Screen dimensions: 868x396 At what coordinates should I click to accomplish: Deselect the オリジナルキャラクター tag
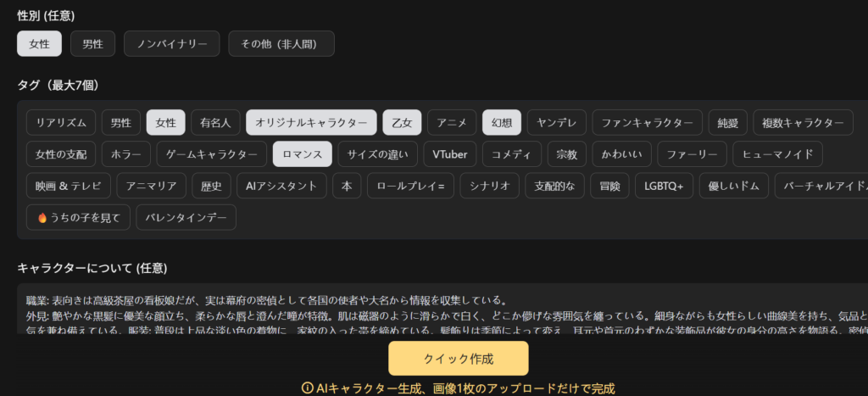coord(311,123)
